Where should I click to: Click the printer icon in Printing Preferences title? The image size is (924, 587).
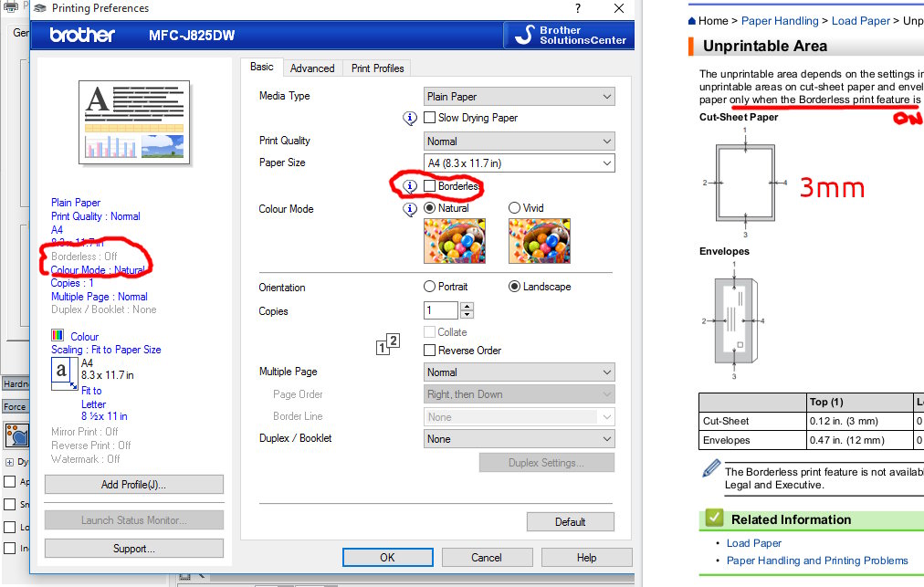(x=40, y=8)
